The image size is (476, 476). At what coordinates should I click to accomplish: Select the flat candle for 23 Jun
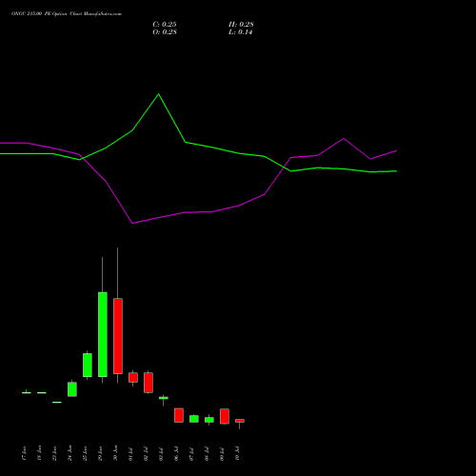click(x=57, y=403)
